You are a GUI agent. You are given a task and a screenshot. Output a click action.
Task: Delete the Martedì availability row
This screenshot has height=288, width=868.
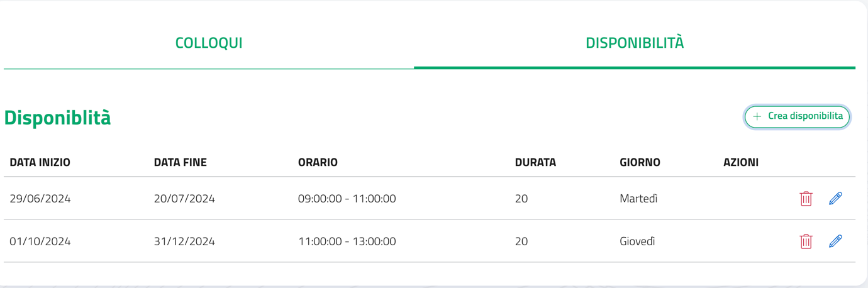[806, 199]
